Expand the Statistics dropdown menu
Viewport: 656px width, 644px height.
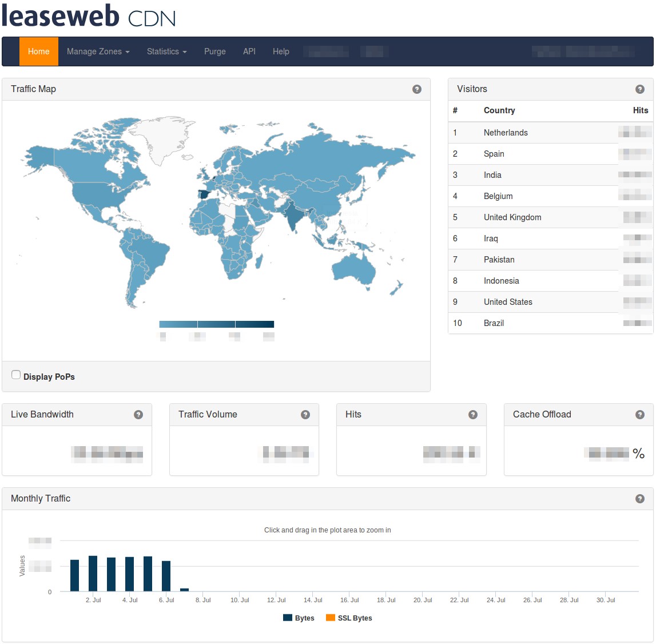[166, 51]
